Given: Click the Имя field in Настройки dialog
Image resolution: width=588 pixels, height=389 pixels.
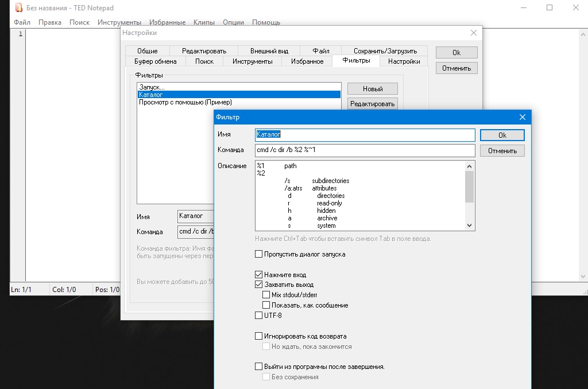Looking at the screenshot, I should click(x=196, y=217).
